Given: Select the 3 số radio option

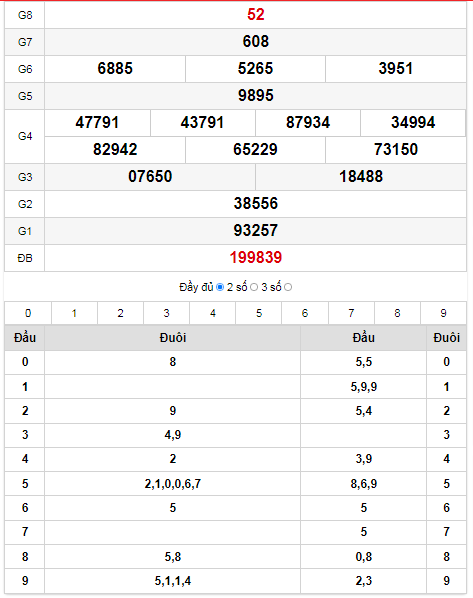Looking at the screenshot, I should [x=288, y=287].
